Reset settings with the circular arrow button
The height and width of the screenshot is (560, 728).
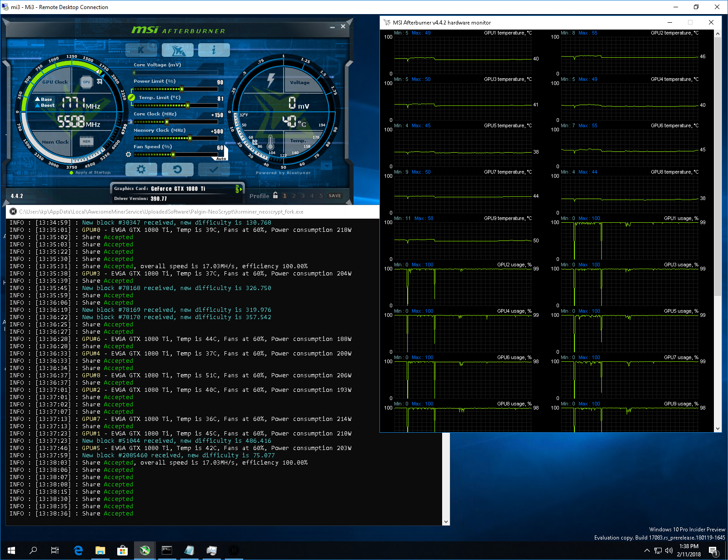(x=178, y=169)
